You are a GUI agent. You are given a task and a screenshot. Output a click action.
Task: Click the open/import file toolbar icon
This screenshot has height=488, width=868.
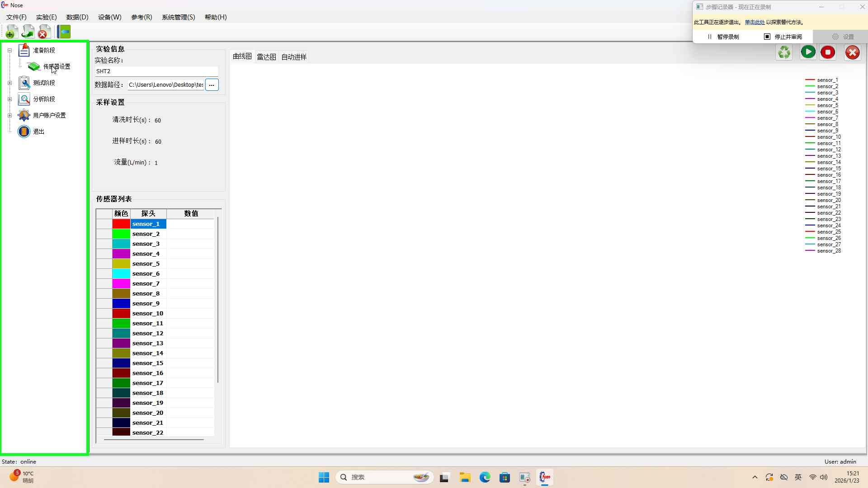pos(28,32)
